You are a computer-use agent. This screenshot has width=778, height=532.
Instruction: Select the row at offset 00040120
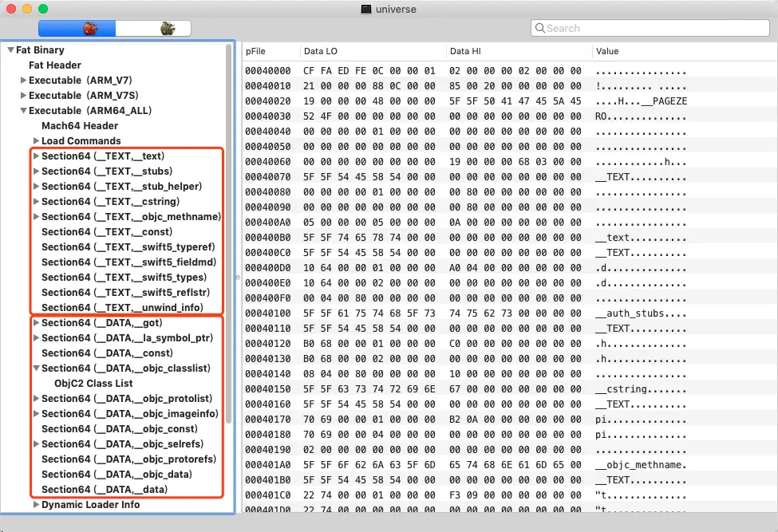point(510,344)
